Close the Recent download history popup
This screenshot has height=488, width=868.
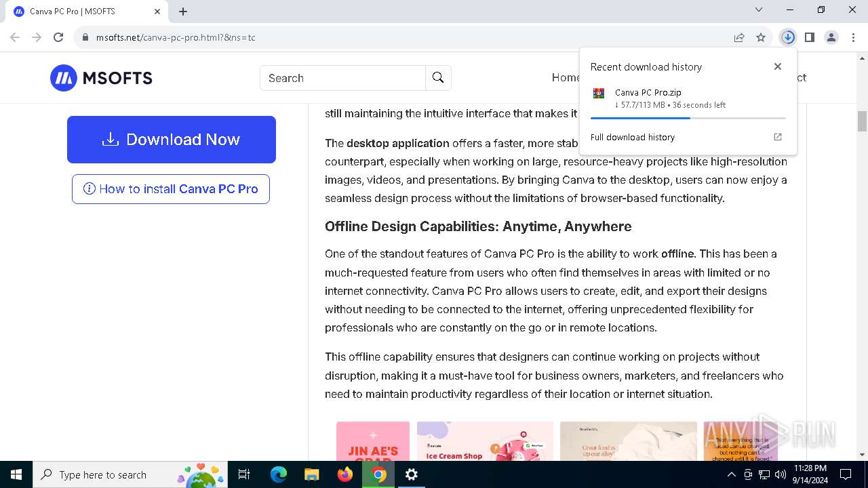778,66
